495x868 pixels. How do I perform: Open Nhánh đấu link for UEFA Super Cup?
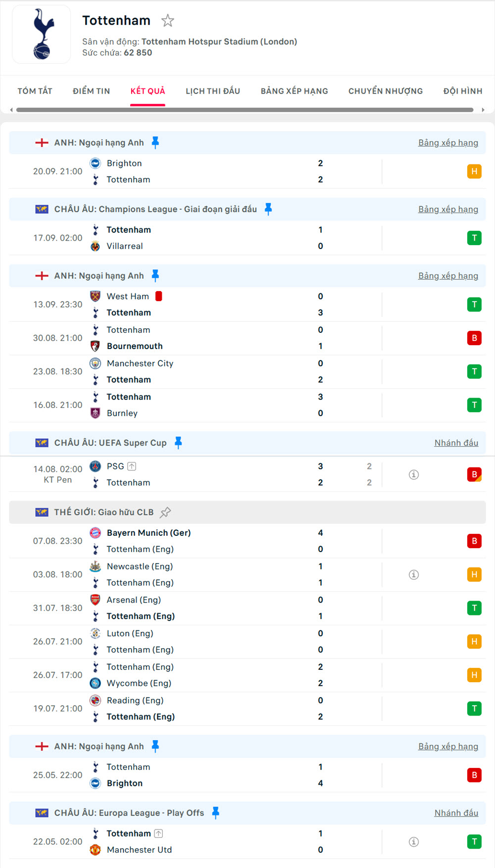[456, 443]
